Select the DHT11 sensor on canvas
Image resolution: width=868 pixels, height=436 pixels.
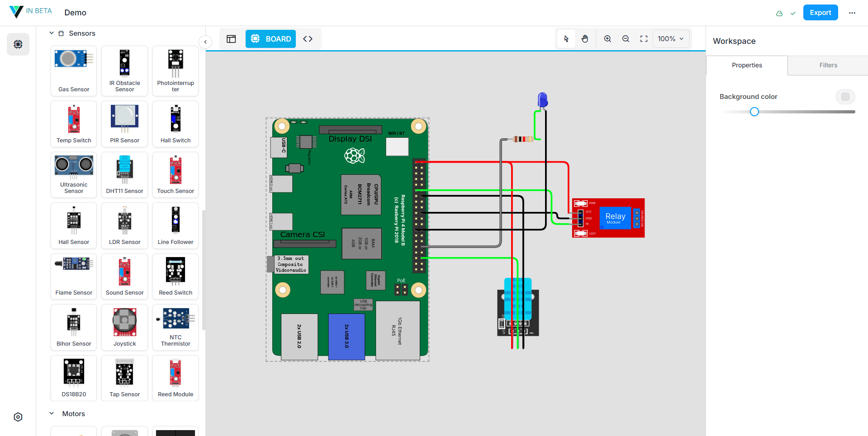518,307
